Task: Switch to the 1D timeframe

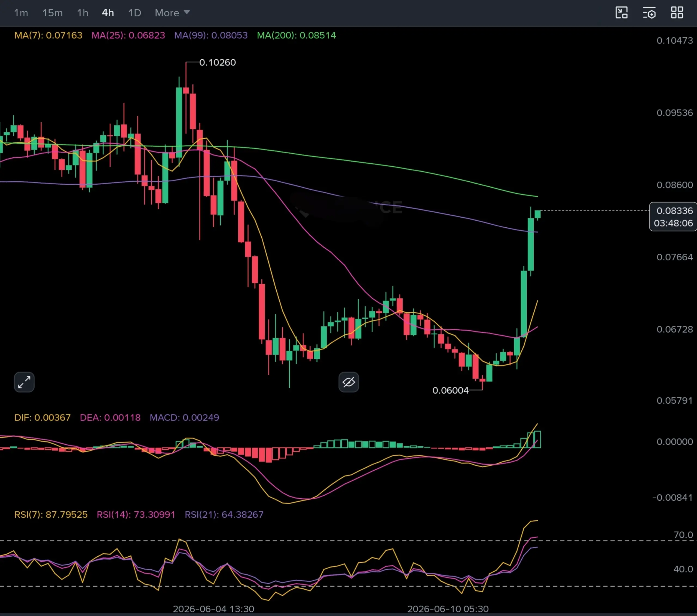Action: (x=135, y=13)
